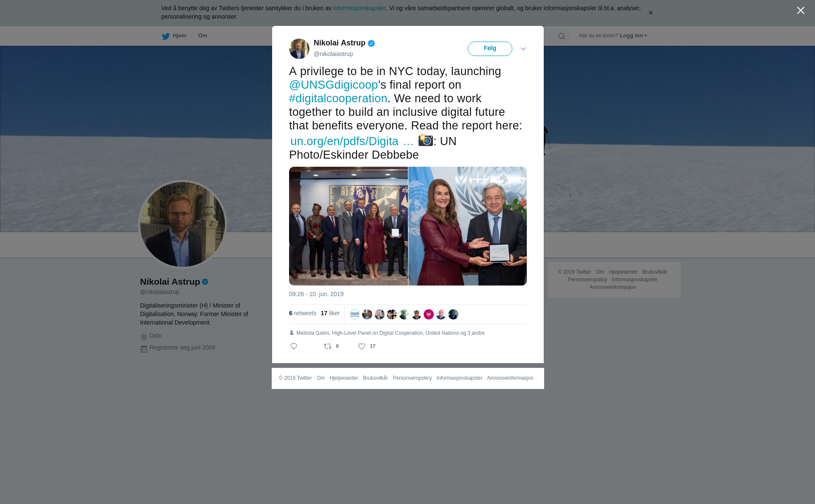Image resolution: width=815 pixels, height=504 pixels.
Task: Open the Logg inn dropdown
Action: tap(633, 36)
